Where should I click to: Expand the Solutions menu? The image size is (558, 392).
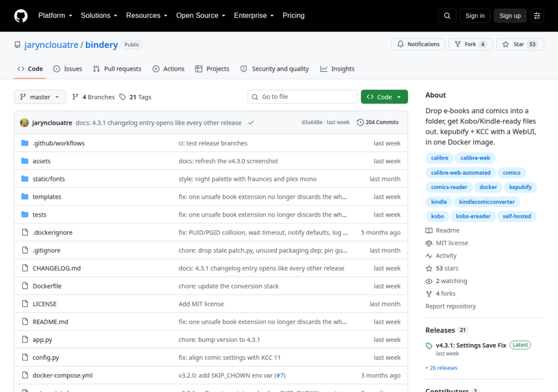[99, 16]
